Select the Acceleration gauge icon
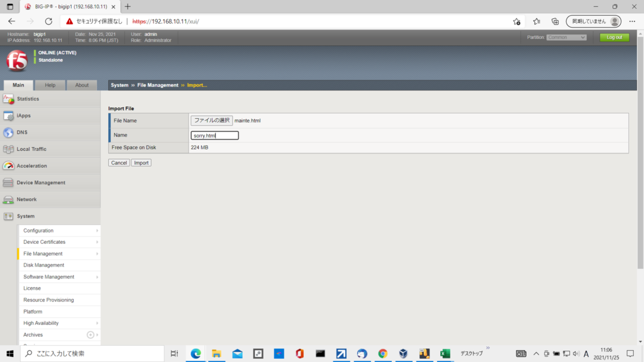Image resolution: width=644 pixels, height=362 pixels. pos(8,166)
